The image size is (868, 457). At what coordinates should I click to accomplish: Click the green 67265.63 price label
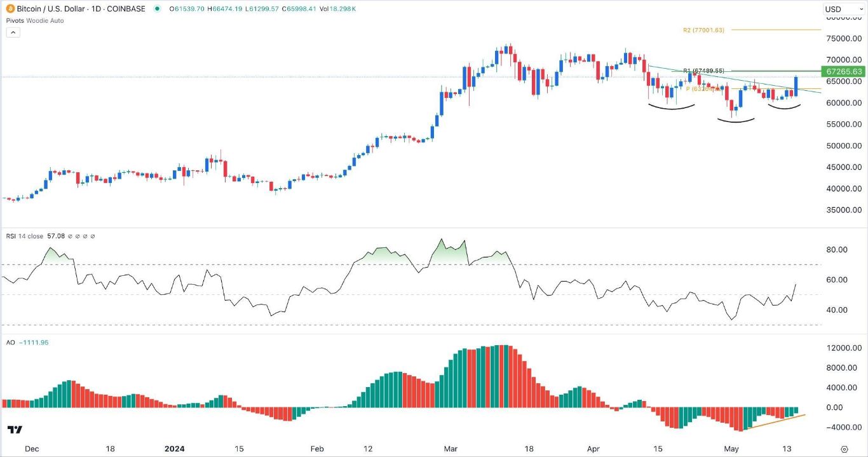[x=843, y=72]
